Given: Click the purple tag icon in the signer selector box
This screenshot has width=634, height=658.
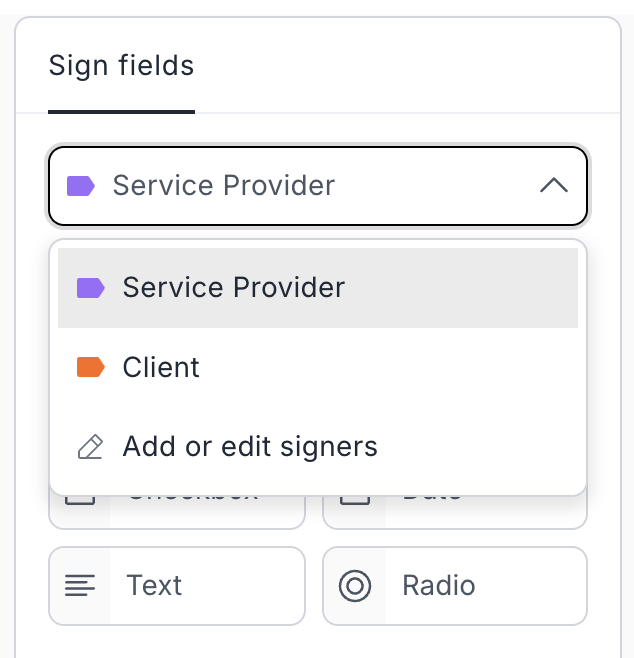Looking at the screenshot, I should [x=80, y=186].
